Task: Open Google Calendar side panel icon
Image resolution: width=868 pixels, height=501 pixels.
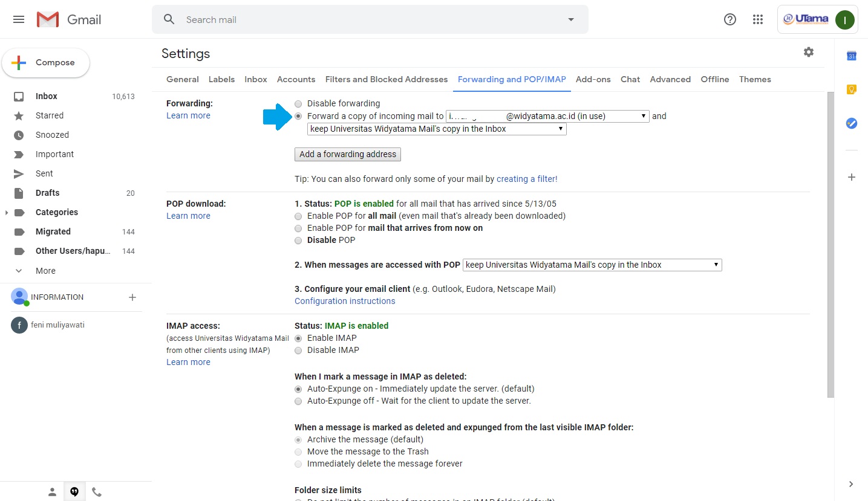Action: pos(851,56)
